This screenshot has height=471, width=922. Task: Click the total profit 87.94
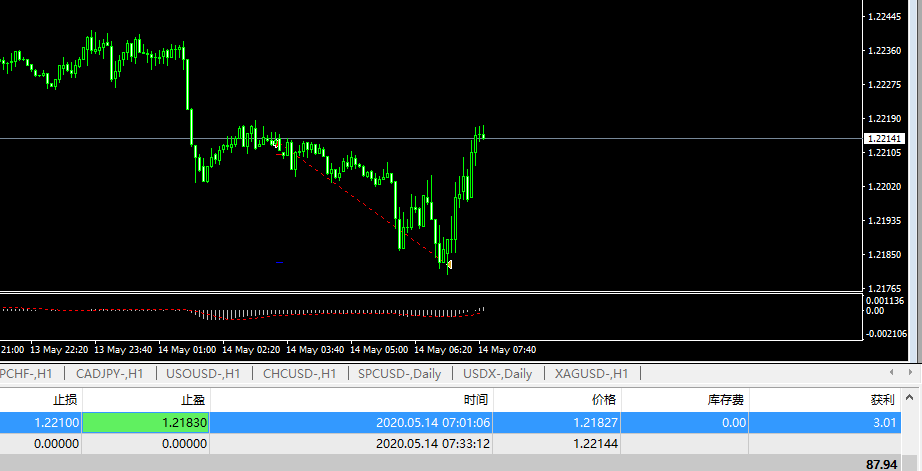(x=881, y=464)
